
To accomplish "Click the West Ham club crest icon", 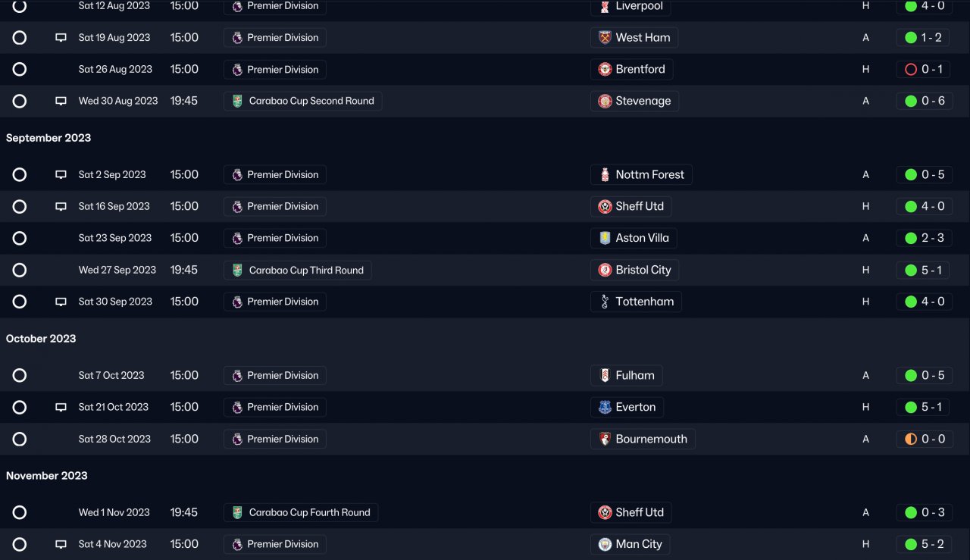I will click(x=605, y=38).
